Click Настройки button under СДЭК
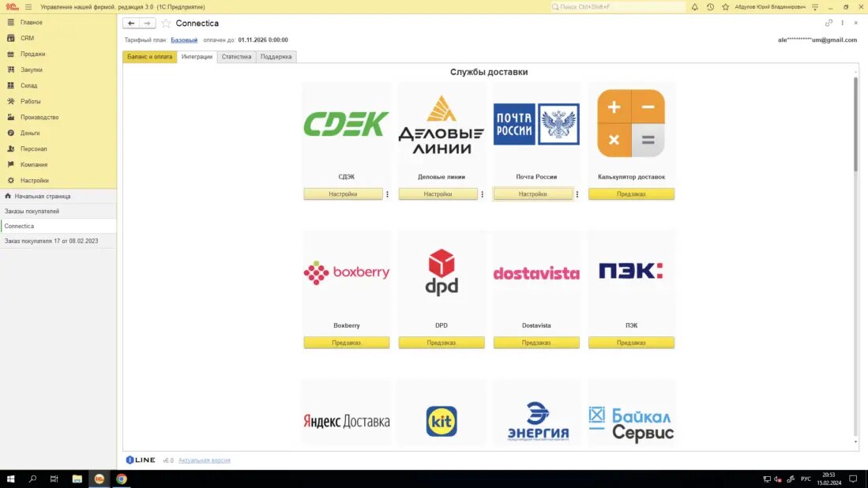 (343, 194)
